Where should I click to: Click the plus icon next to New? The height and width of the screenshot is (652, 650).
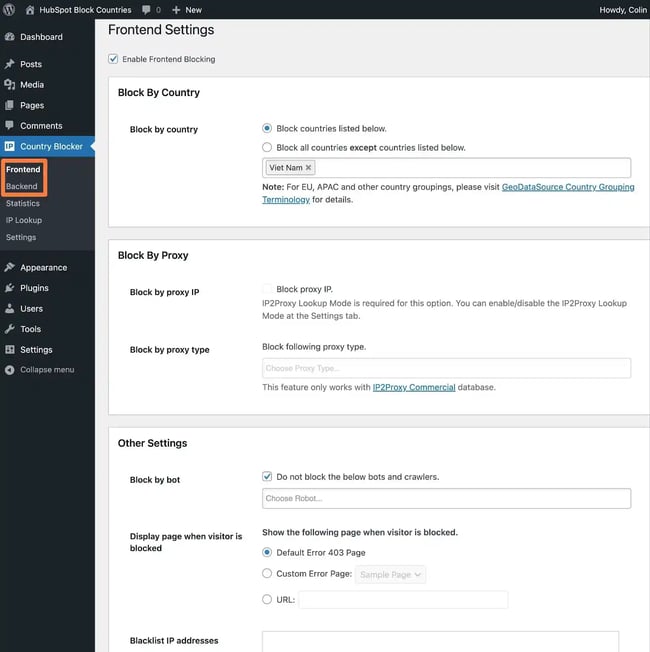point(176,10)
